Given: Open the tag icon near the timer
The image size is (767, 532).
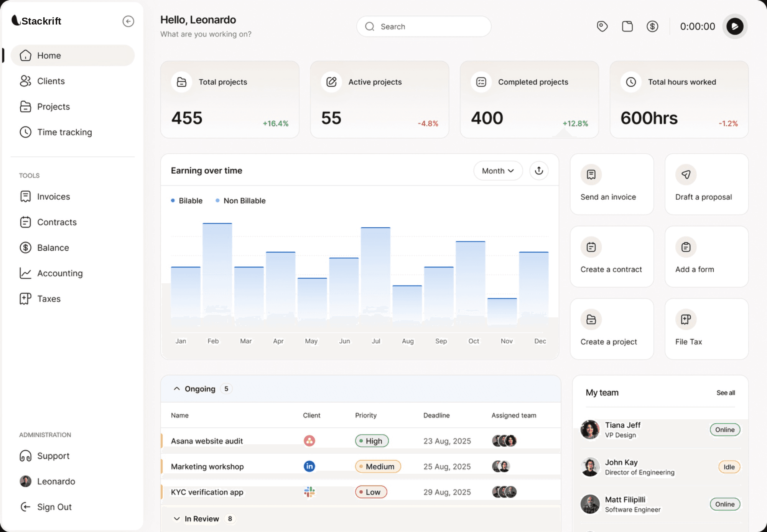Looking at the screenshot, I should pyautogui.click(x=602, y=26).
